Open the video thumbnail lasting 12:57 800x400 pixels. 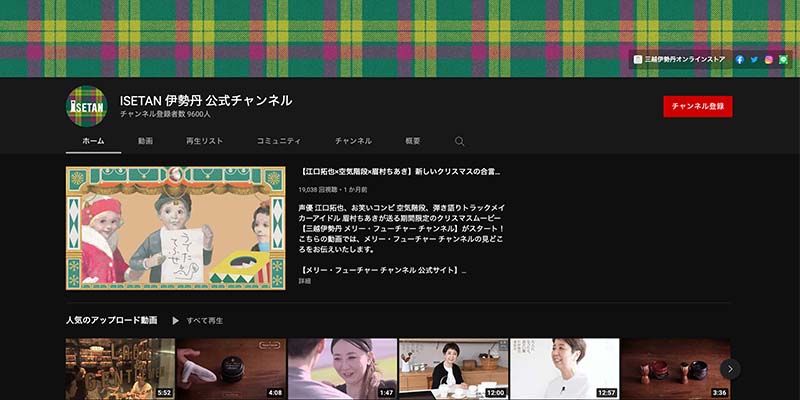tap(565, 369)
